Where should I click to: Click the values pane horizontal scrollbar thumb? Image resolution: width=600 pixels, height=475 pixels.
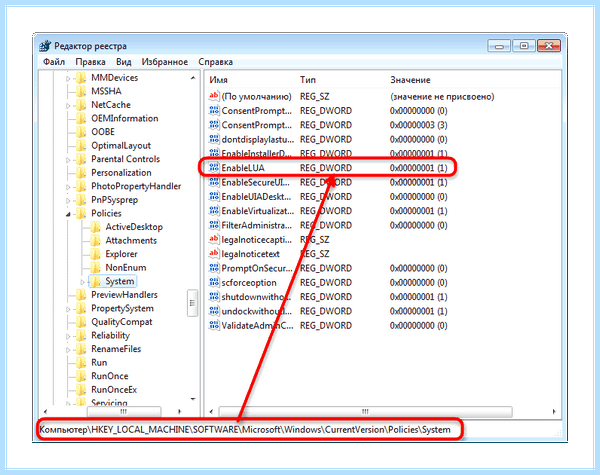point(365,412)
